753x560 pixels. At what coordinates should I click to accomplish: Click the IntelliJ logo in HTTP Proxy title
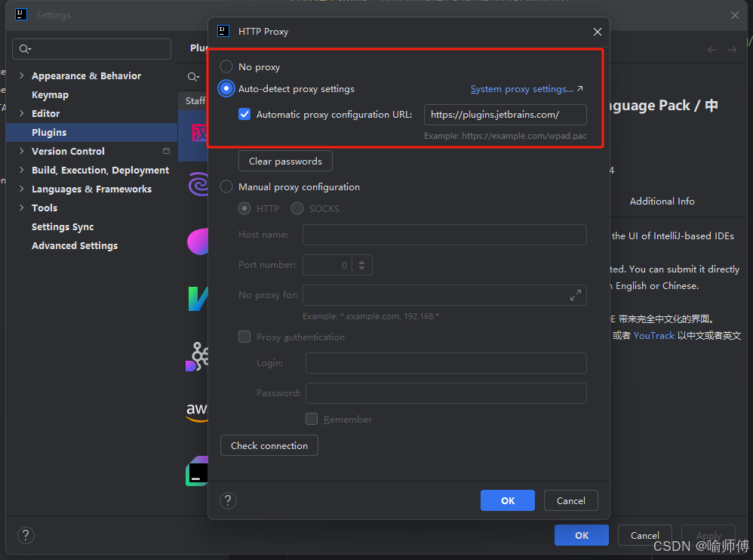223,31
